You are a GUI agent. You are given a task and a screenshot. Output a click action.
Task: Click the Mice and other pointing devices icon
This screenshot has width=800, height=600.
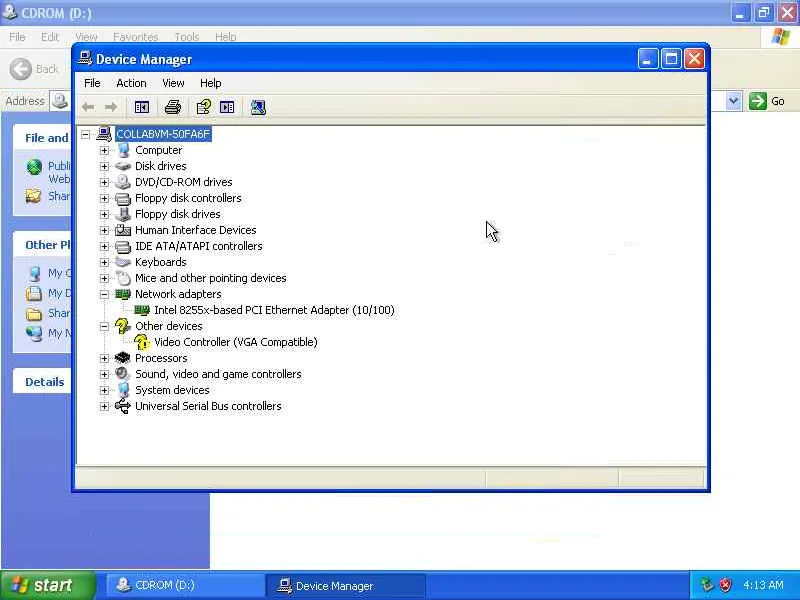[x=123, y=278]
